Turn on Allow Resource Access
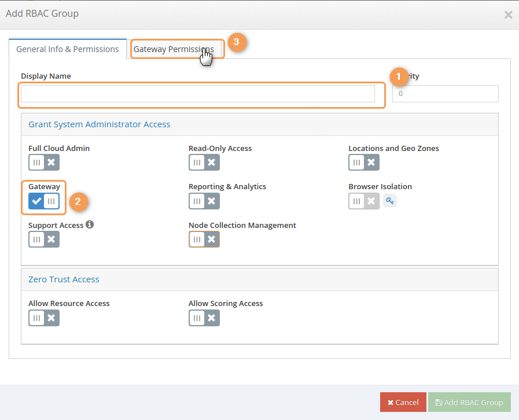This screenshot has width=519, height=420. pos(44,318)
